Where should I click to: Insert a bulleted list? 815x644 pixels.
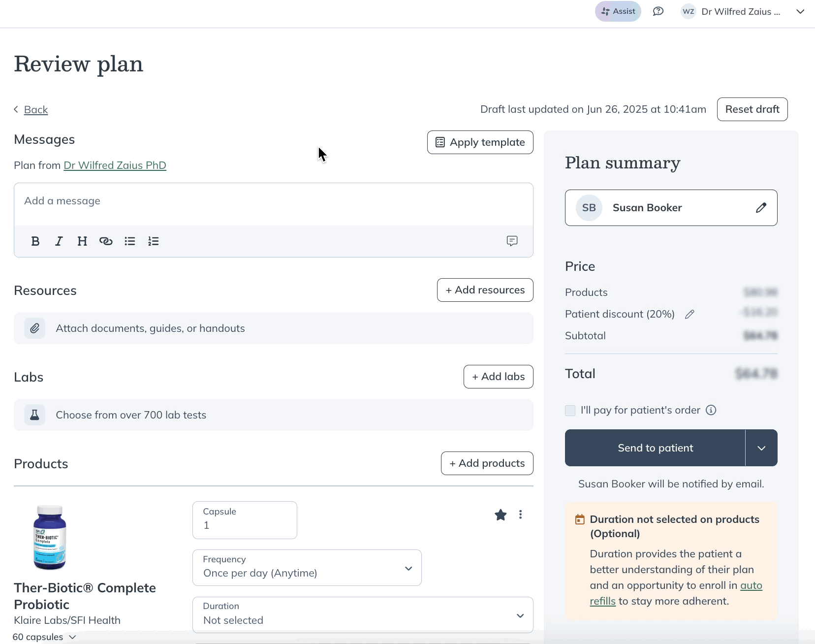[130, 241]
